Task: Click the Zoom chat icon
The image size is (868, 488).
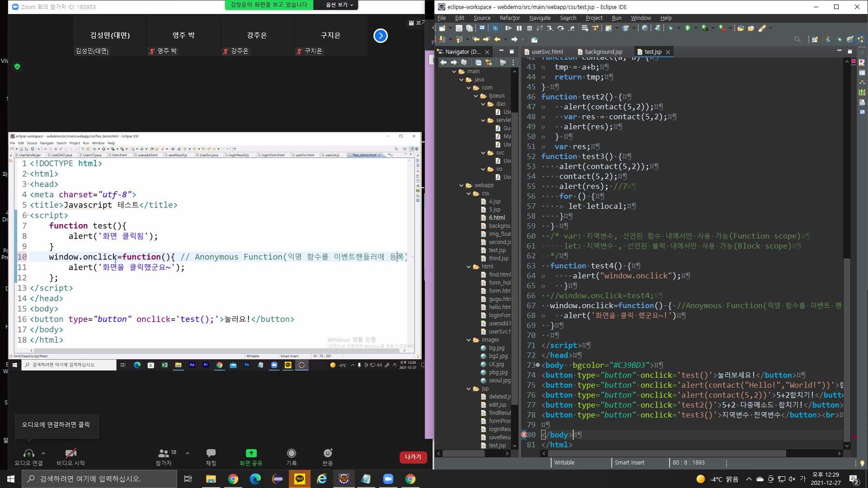Action: (211, 453)
